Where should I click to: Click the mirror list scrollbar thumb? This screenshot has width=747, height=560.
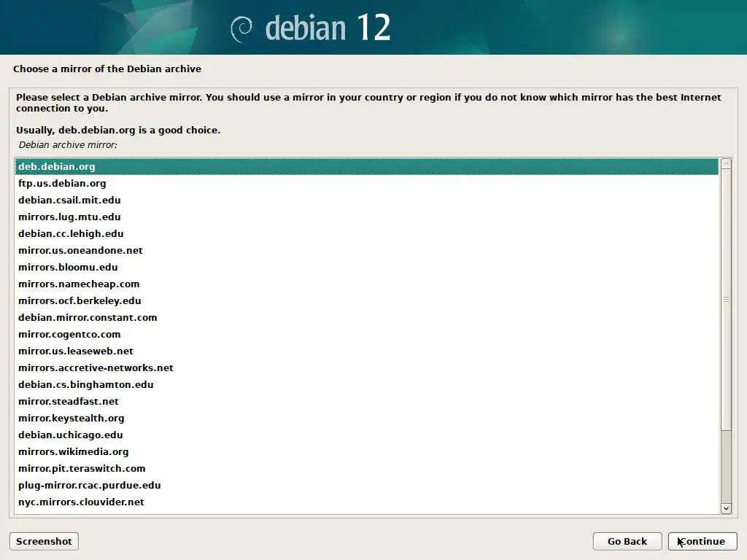726,300
